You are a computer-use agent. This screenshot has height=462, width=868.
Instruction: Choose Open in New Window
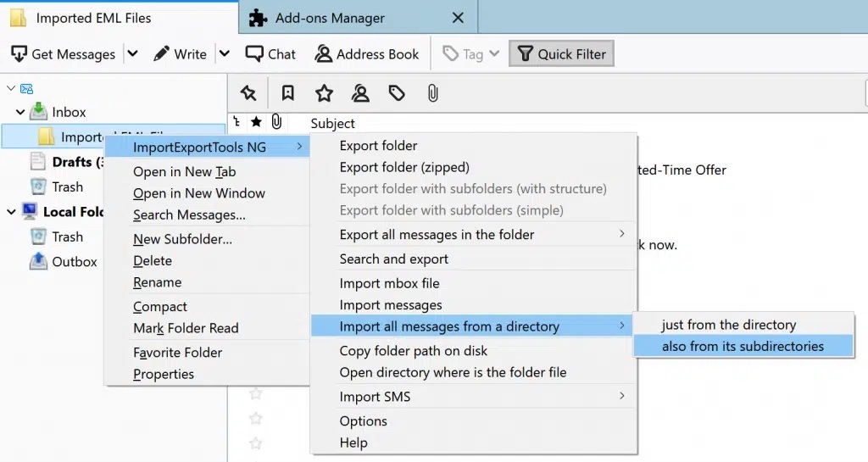[x=198, y=193]
